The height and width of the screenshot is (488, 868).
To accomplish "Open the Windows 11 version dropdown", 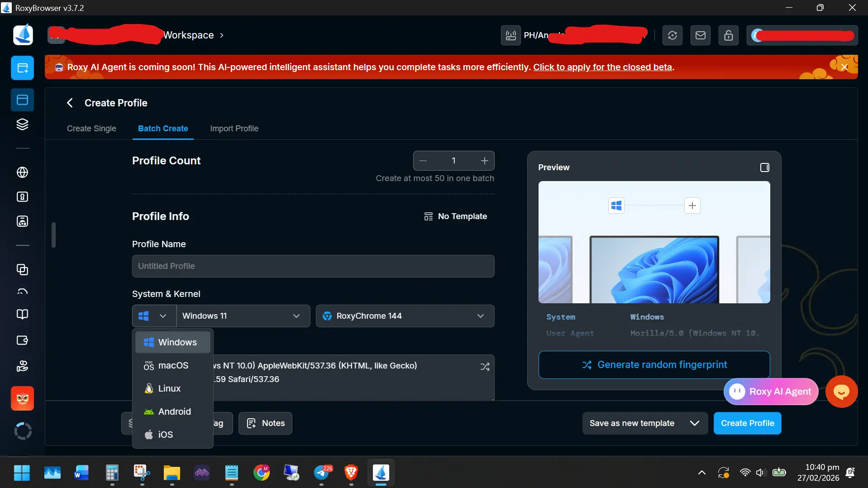I will [x=243, y=316].
